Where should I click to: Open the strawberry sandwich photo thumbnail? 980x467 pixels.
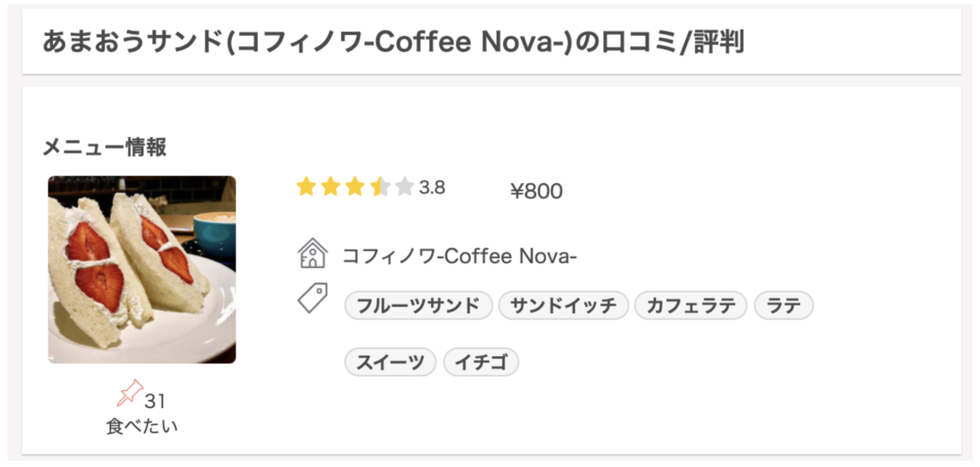tap(142, 269)
